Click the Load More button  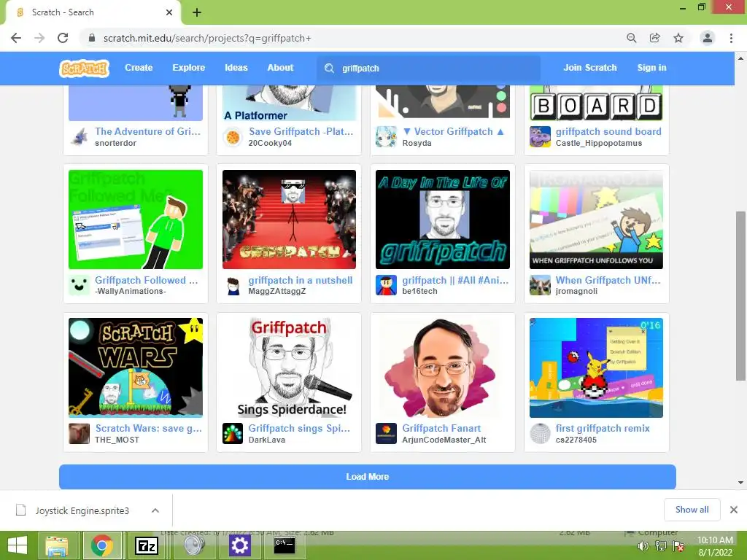(368, 477)
